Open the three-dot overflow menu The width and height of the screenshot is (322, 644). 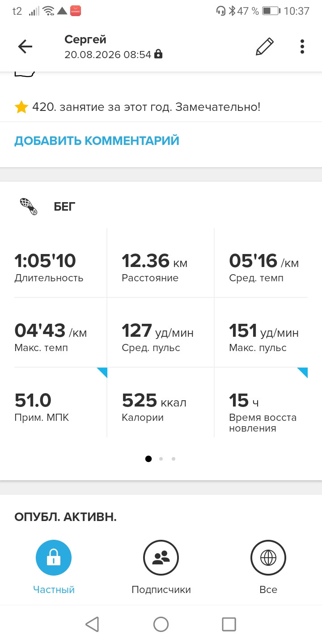[302, 47]
